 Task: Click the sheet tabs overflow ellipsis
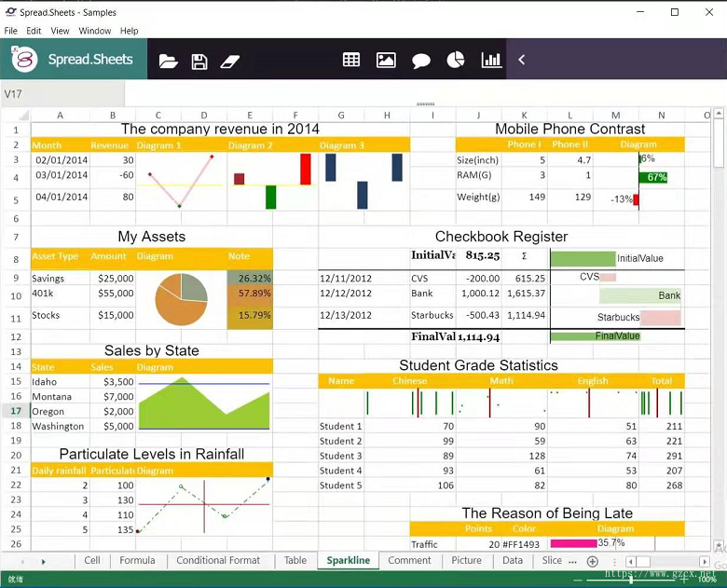coord(572,562)
